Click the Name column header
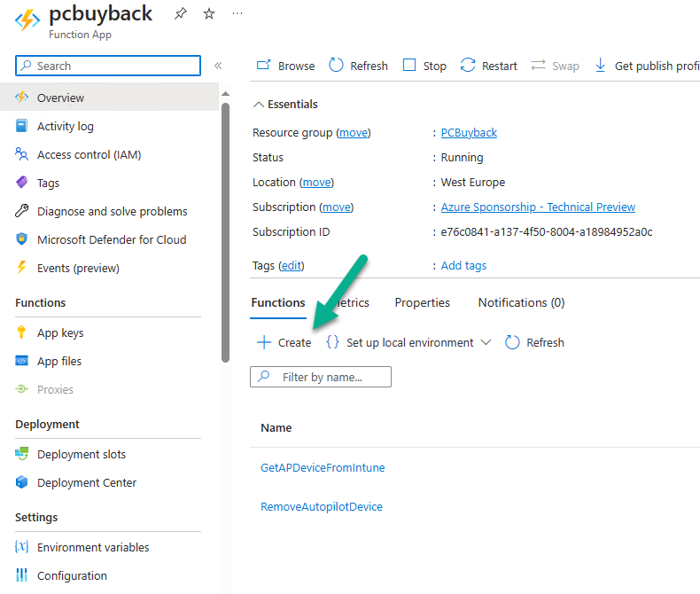 (276, 428)
